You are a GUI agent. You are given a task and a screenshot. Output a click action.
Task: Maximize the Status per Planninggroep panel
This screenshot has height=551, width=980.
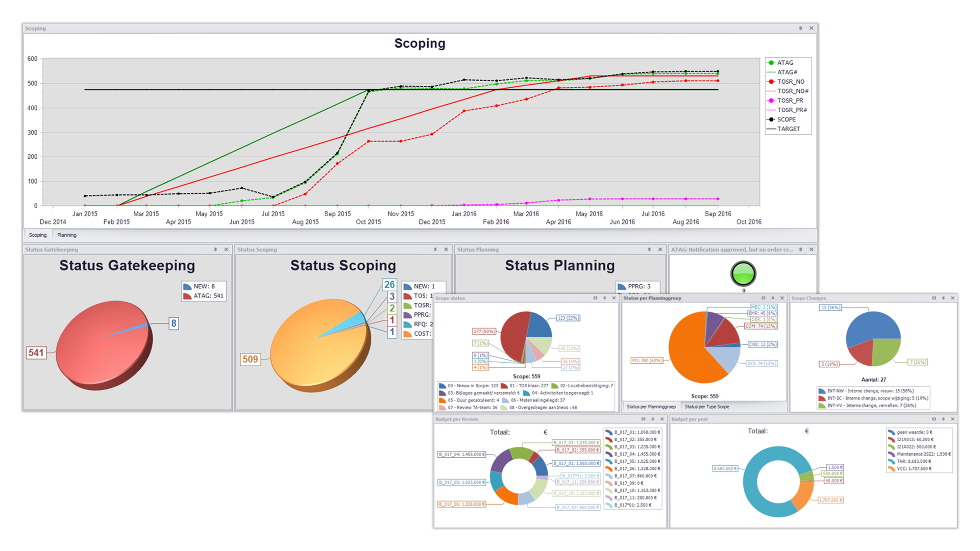(764, 298)
